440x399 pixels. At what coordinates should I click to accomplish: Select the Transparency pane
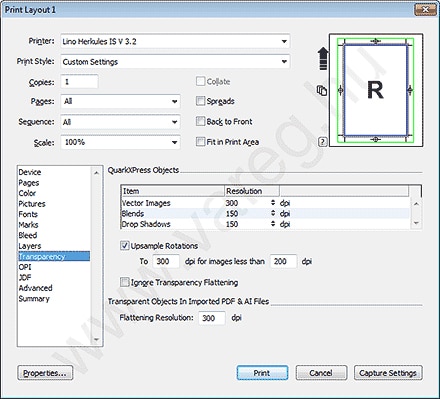[x=54, y=256]
